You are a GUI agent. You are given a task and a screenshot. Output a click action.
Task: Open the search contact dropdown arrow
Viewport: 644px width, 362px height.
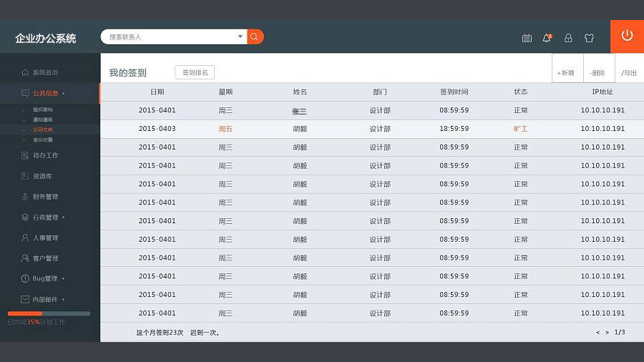click(x=240, y=36)
